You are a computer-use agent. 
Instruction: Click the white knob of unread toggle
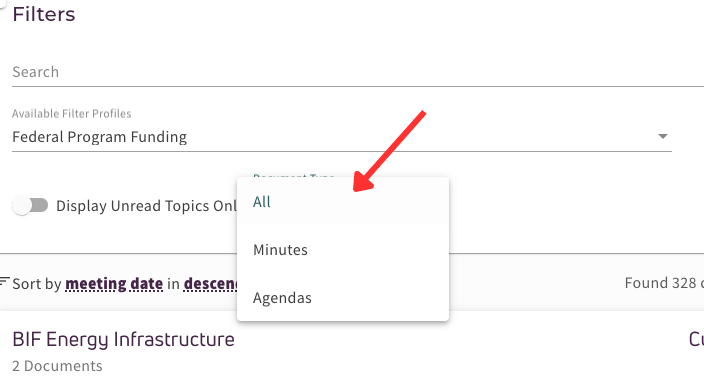pyautogui.click(x=22, y=206)
